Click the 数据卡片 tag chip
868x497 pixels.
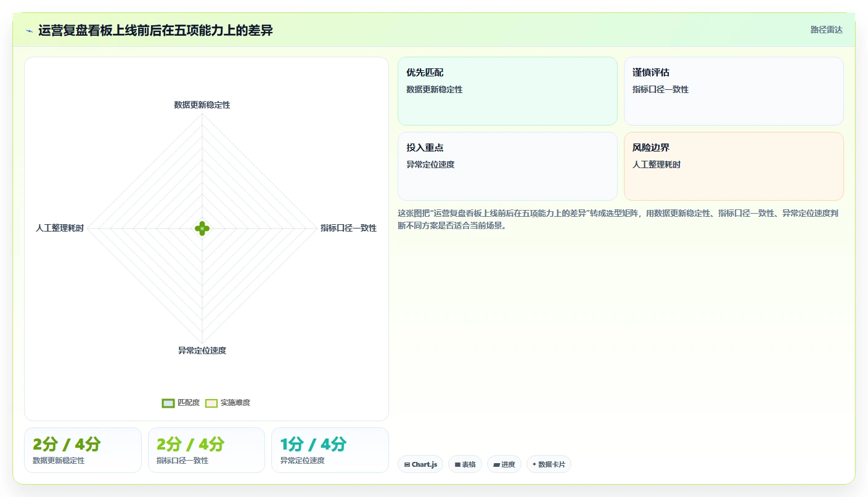(x=549, y=464)
